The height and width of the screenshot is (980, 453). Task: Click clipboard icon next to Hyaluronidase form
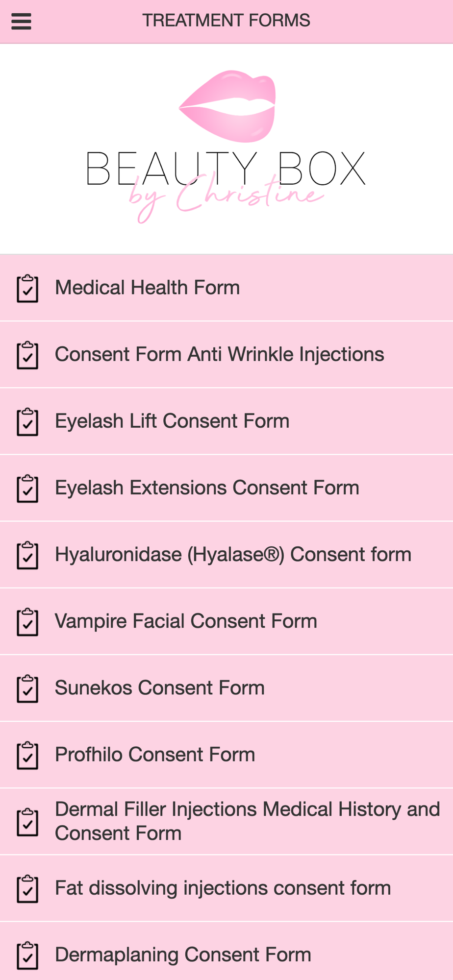coord(27,555)
